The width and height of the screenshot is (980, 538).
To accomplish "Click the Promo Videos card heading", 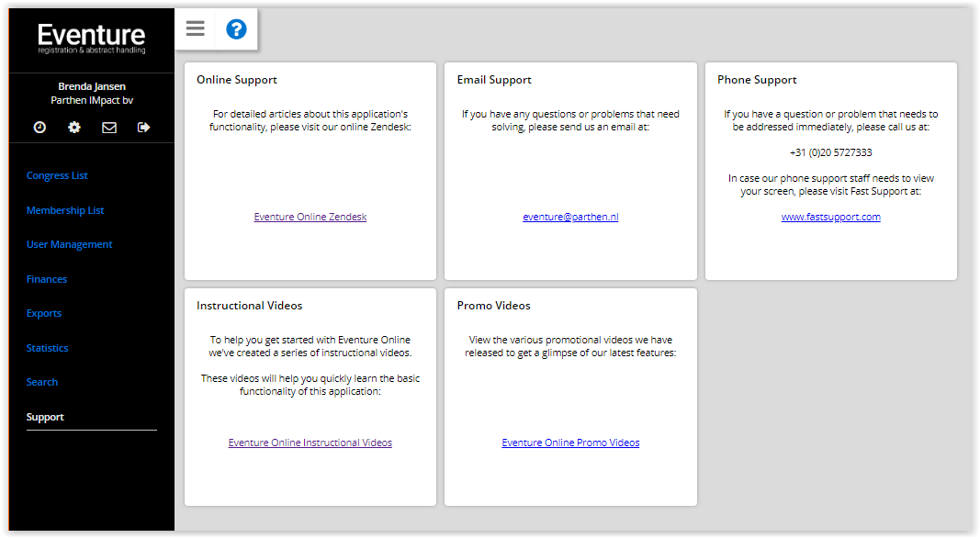I will pyautogui.click(x=493, y=306).
